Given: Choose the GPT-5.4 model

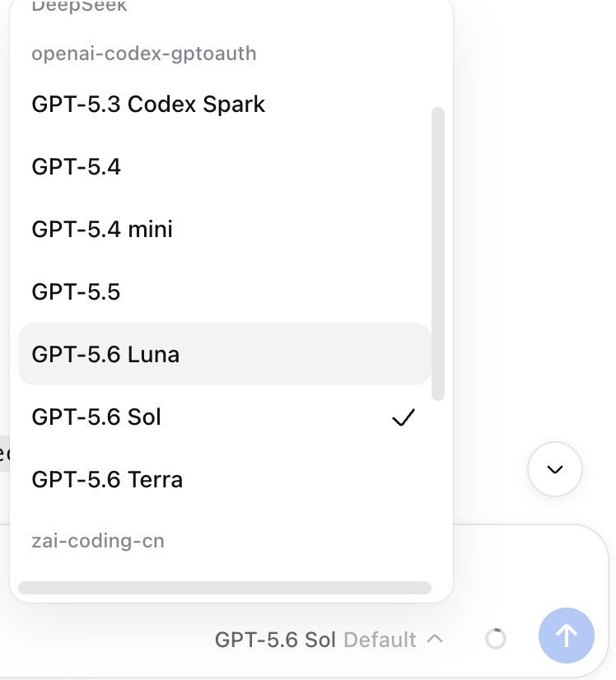Looking at the screenshot, I should [225, 166].
